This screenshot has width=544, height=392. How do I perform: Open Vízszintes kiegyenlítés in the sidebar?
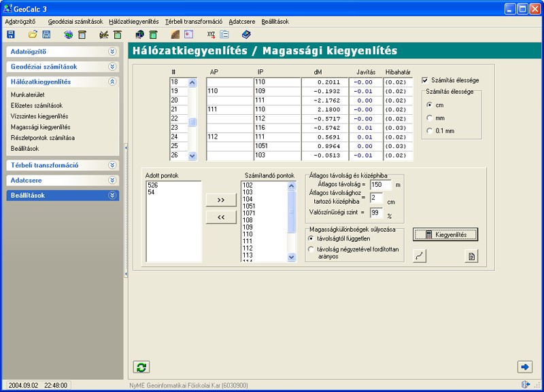39,116
